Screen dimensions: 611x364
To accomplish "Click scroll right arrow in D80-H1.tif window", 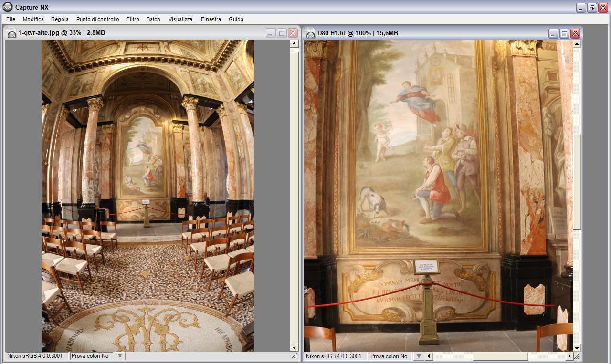I will click(569, 356).
